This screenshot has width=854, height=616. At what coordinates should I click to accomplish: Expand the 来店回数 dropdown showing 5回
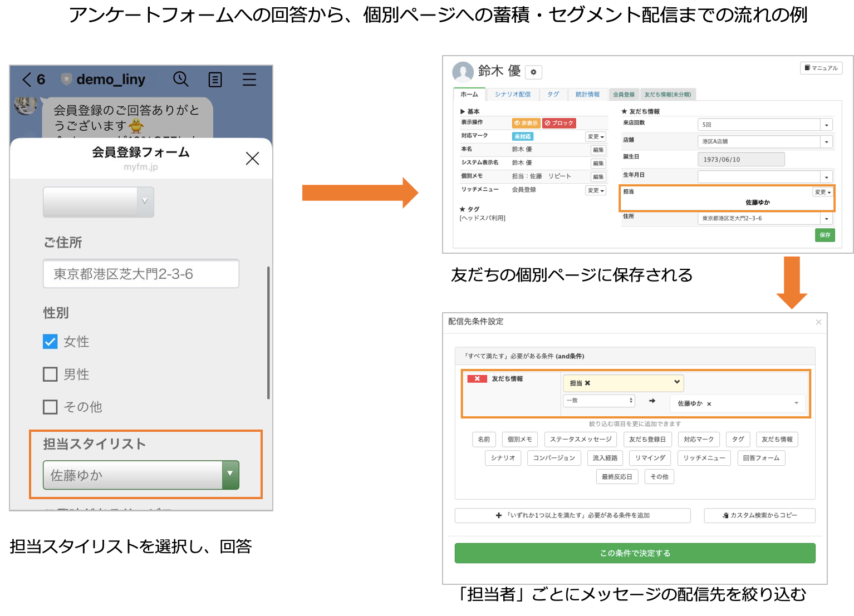(765, 125)
